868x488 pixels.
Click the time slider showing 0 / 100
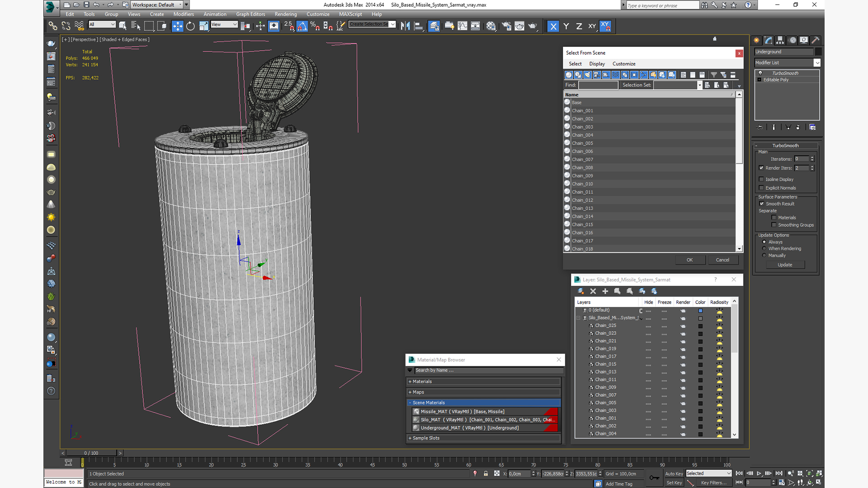[91, 453]
